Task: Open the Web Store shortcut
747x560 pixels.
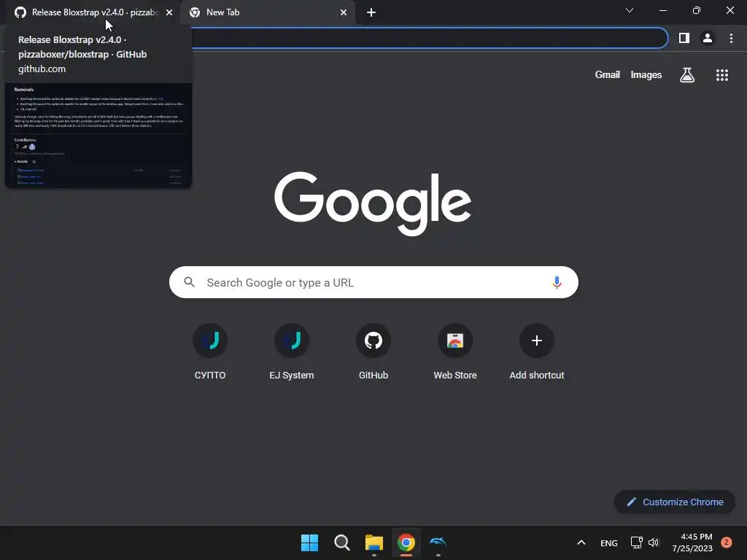Action: click(x=455, y=352)
